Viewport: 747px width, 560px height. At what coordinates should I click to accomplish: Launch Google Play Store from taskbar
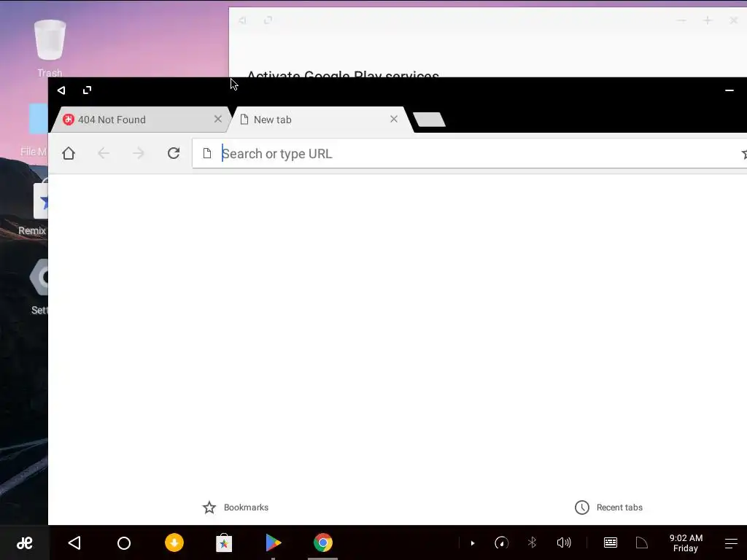(273, 542)
